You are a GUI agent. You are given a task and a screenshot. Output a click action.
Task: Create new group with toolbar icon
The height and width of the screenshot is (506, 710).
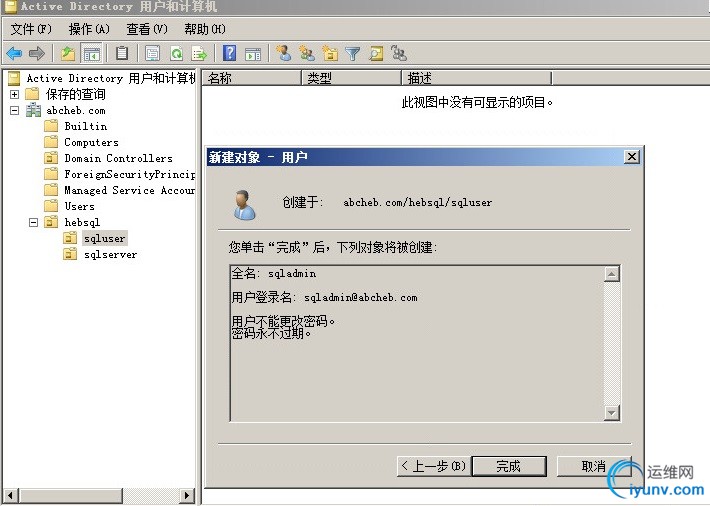click(x=307, y=53)
